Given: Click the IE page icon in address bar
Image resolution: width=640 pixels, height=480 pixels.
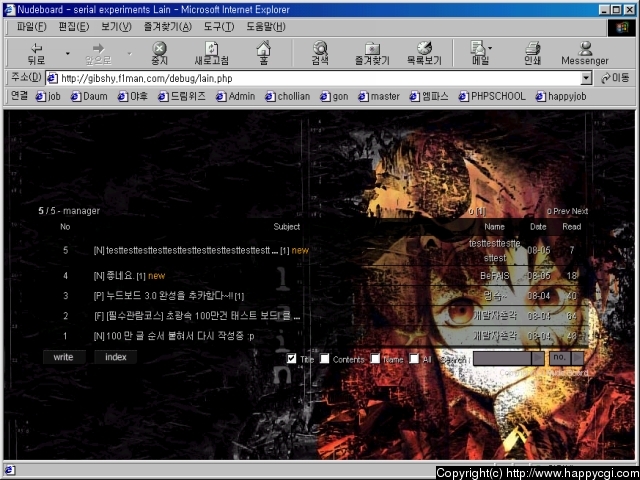Looking at the screenshot, I should tap(52, 78).
